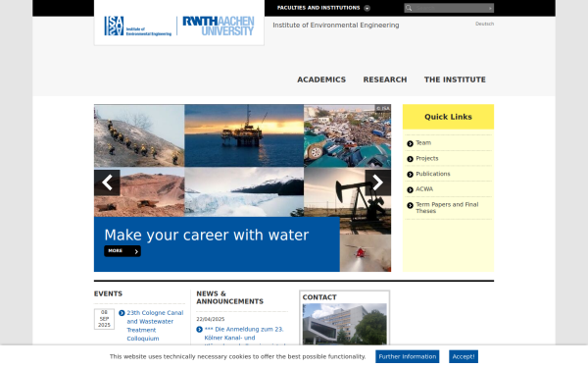This screenshot has width=588, height=368.
Task: Click the ISA Institute of Environmental Engineering logo
Action: (137, 26)
